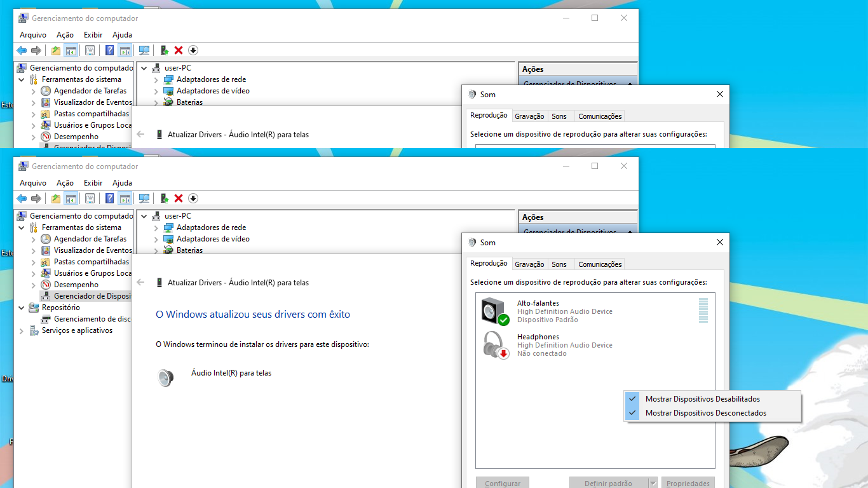The image size is (868, 488).
Task: Click Update Driver icon in the upper toolbar
Action: coord(165,50)
